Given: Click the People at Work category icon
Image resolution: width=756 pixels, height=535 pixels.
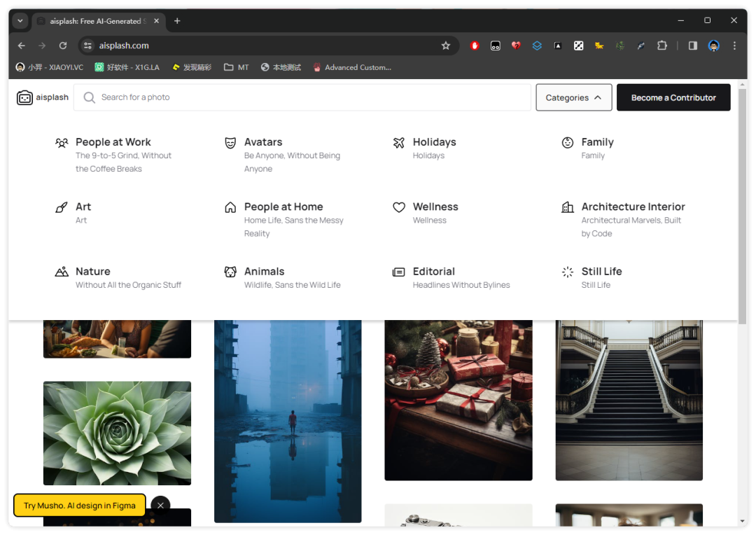Looking at the screenshot, I should (62, 143).
